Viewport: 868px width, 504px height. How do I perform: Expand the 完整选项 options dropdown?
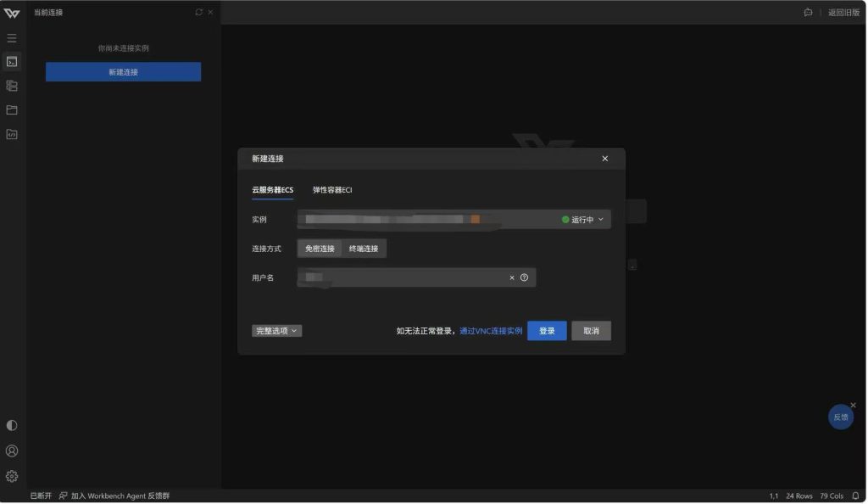(276, 331)
